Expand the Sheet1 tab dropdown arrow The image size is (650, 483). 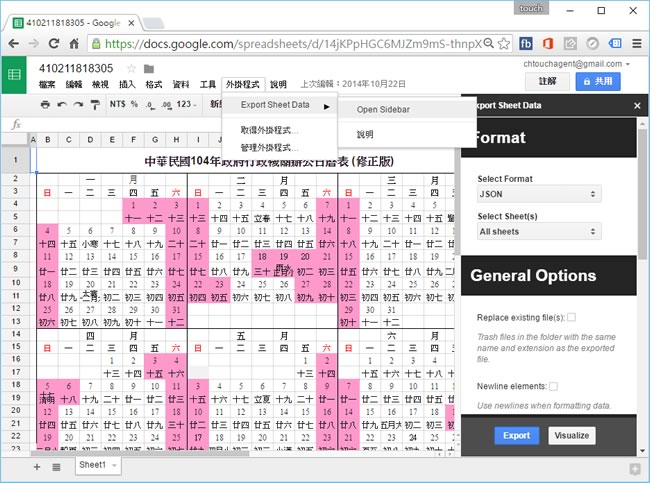tap(114, 465)
